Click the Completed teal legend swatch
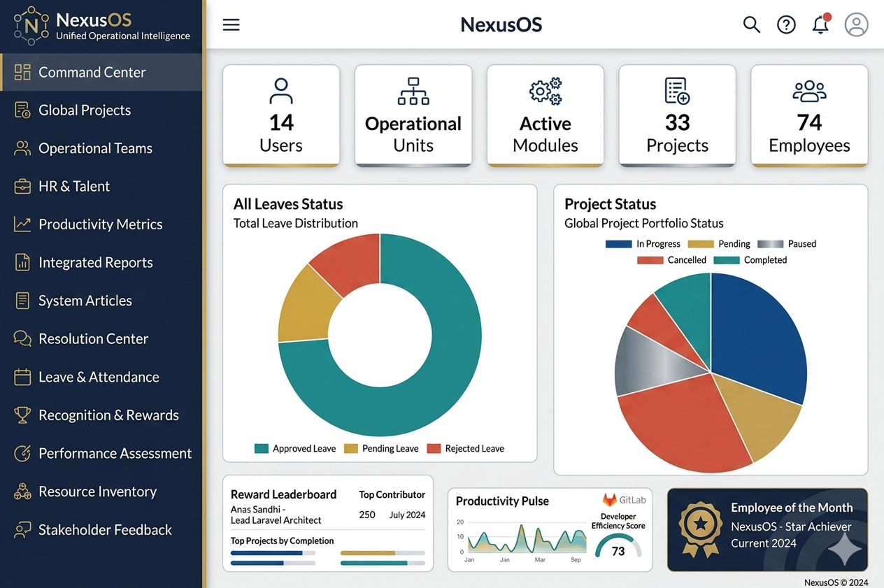 coord(727,260)
